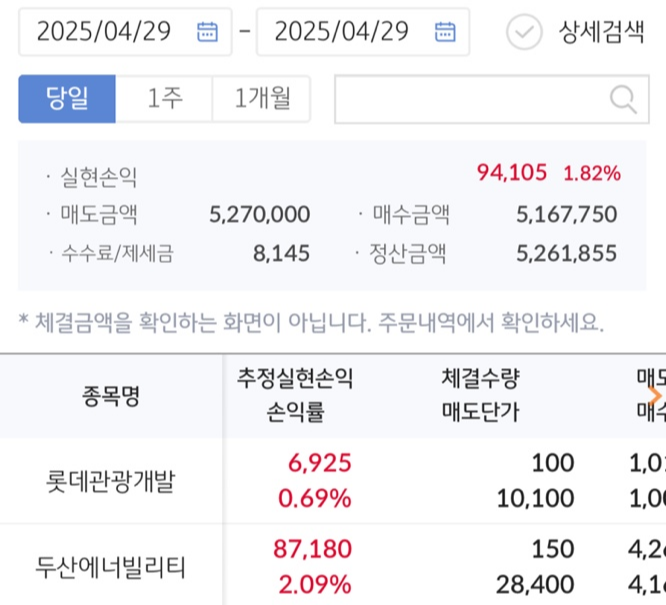The height and width of the screenshot is (605, 666).
Task: Click the 손익률 column header
Action: click(295, 412)
